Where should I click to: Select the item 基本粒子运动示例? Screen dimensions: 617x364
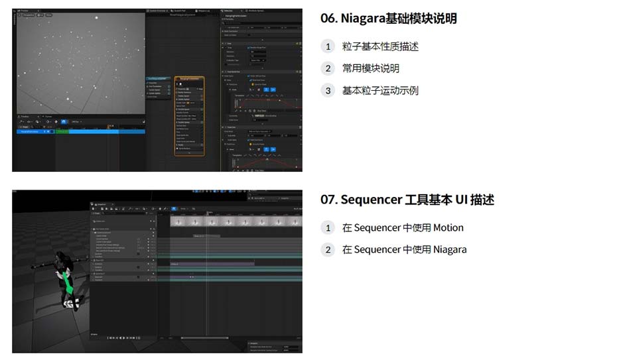point(380,90)
